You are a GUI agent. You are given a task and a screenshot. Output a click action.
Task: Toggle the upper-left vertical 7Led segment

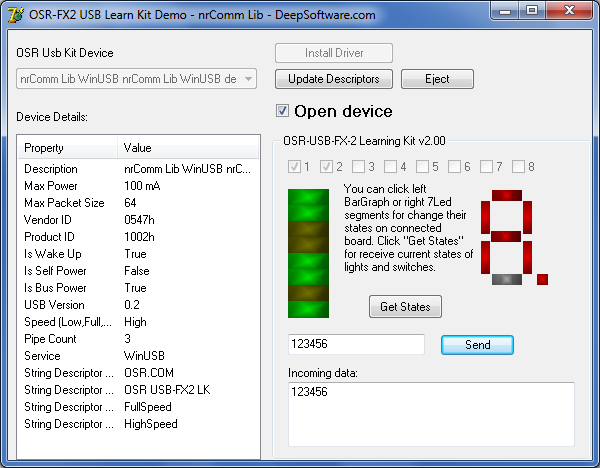click(486, 217)
